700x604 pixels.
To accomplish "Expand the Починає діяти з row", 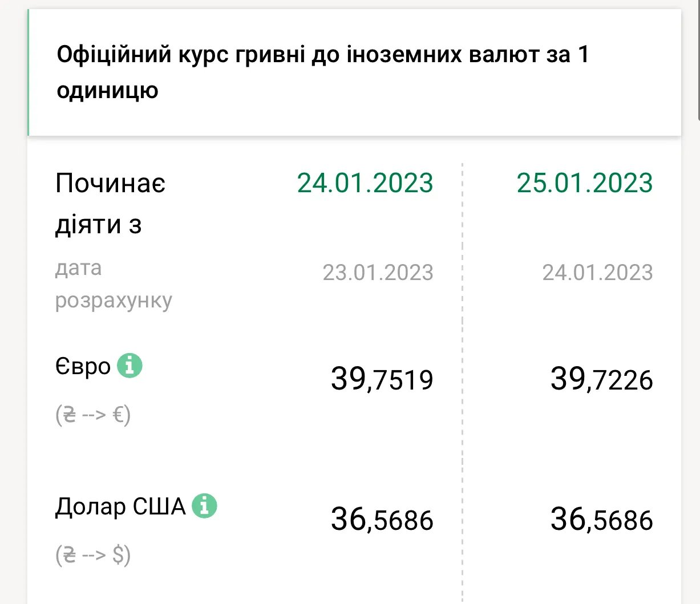I will coord(109,204).
